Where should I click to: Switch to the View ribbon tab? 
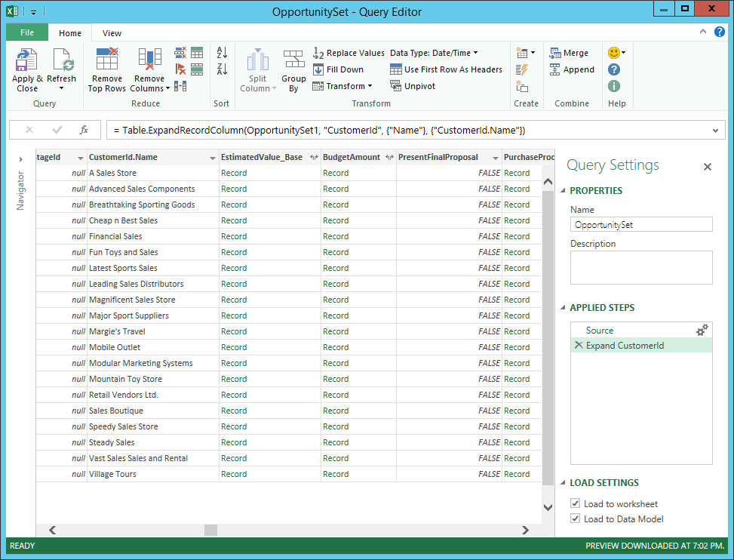point(112,33)
